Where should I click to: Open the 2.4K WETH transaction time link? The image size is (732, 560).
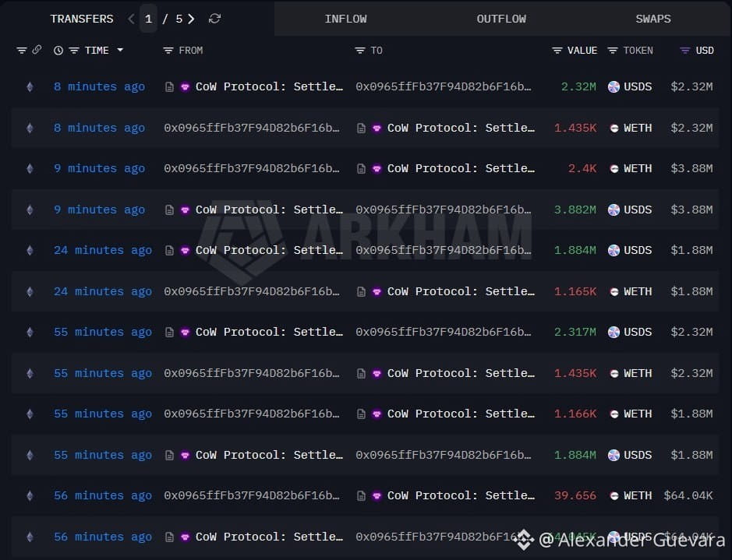point(100,168)
